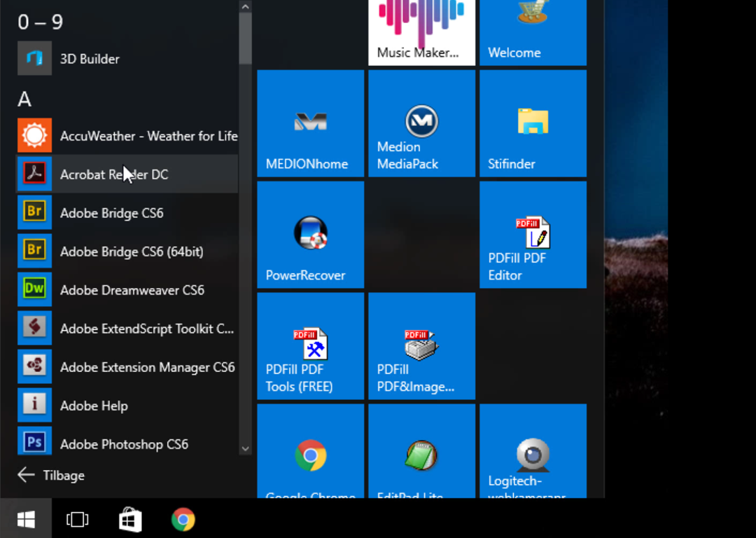Select the Acrobat Reader DC text
This screenshot has width=756, height=538.
pyautogui.click(x=114, y=174)
